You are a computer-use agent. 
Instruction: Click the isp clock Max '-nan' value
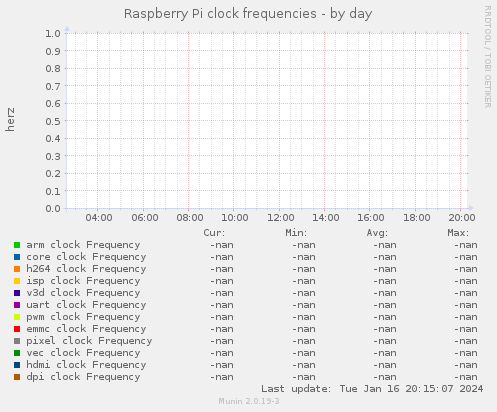pyautogui.click(x=466, y=281)
